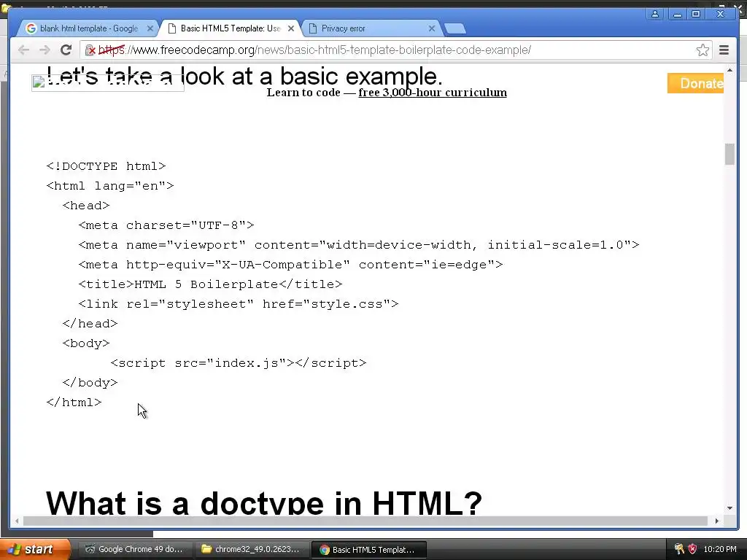The width and height of the screenshot is (747, 560).
Task: Open the free 3,000-hour curriculum link
Action: pos(433,93)
